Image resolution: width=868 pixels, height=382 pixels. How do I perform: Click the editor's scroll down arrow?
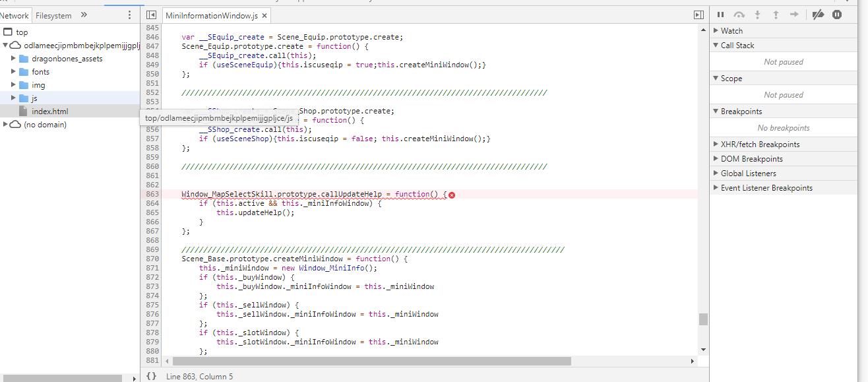703,350
